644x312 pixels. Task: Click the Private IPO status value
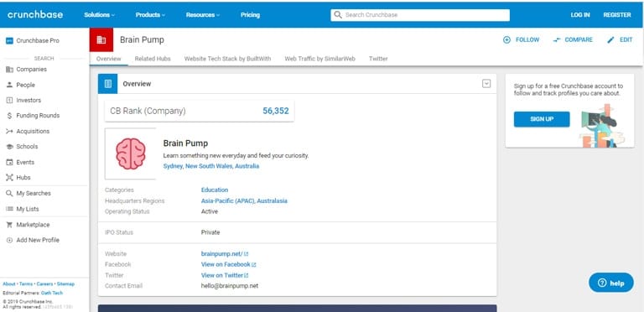pyautogui.click(x=210, y=233)
